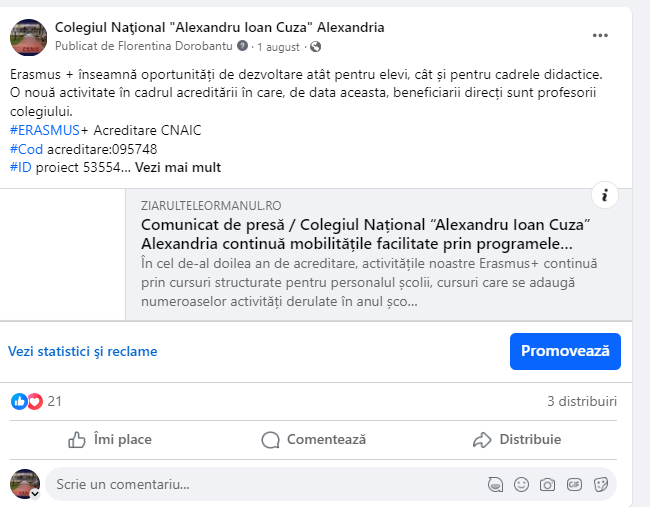Open the three-dot post options menu
This screenshot has height=507, width=650.
pos(600,36)
